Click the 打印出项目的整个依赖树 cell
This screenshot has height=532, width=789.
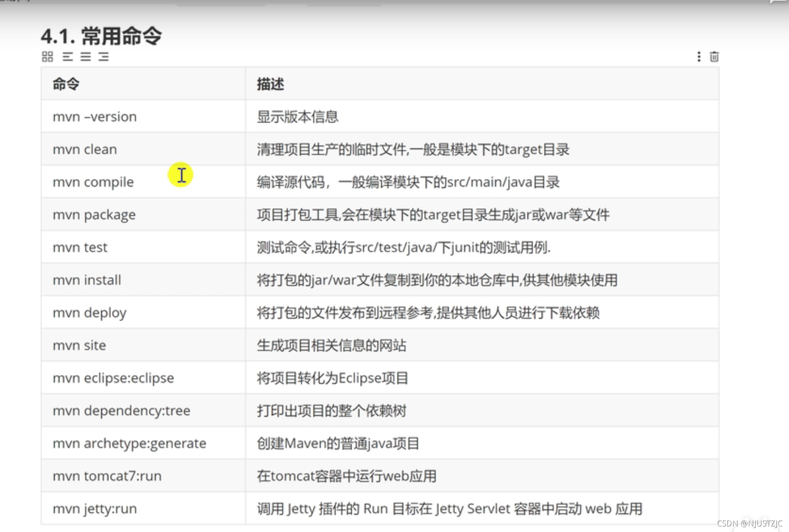[482, 410]
